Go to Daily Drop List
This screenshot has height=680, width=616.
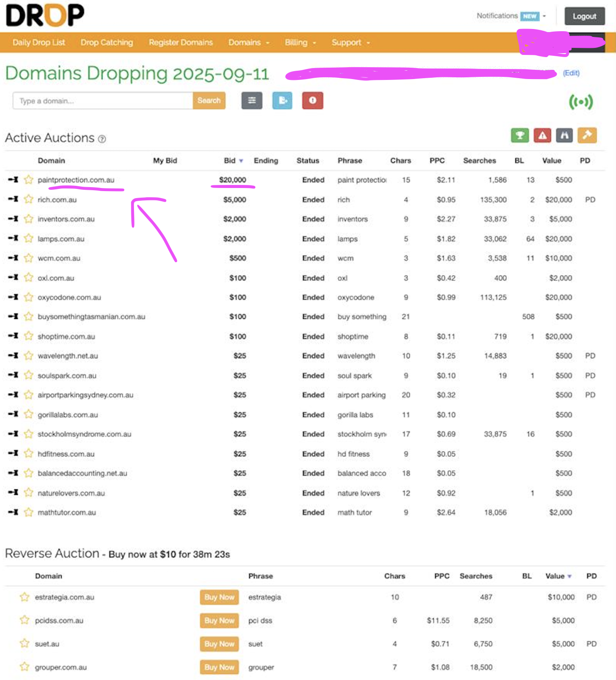pos(39,43)
